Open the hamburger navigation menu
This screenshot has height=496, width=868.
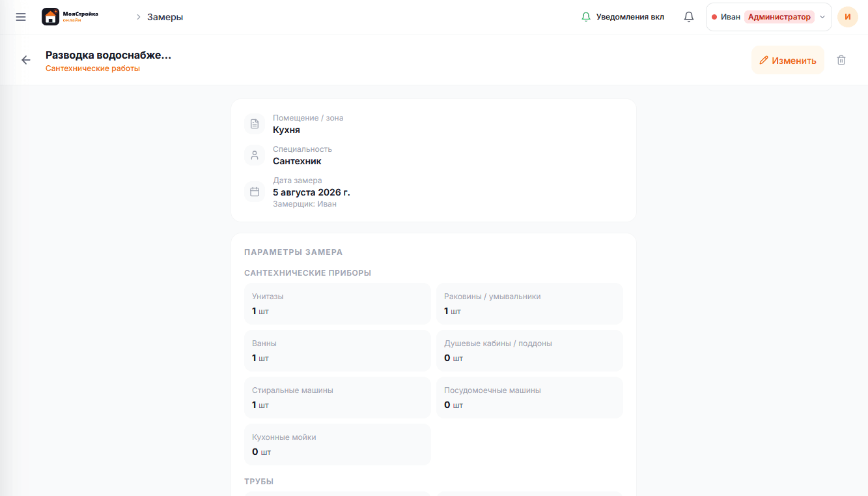coord(21,17)
